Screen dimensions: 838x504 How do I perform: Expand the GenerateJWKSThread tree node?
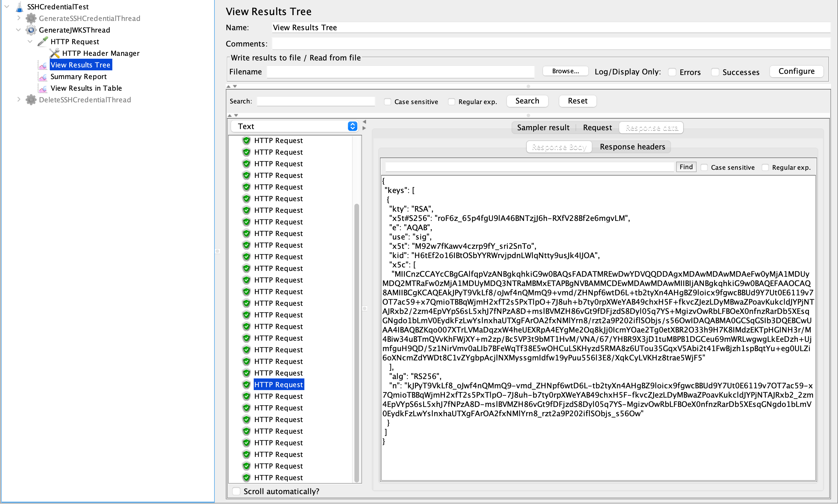18,30
